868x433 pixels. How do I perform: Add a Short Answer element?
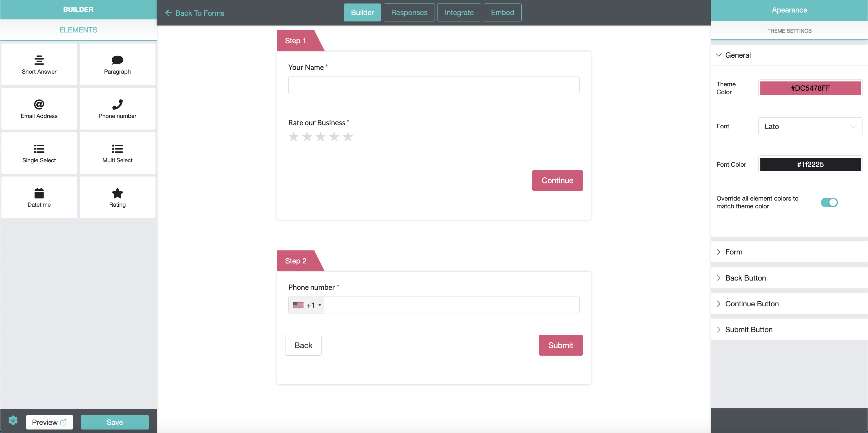pos(39,64)
